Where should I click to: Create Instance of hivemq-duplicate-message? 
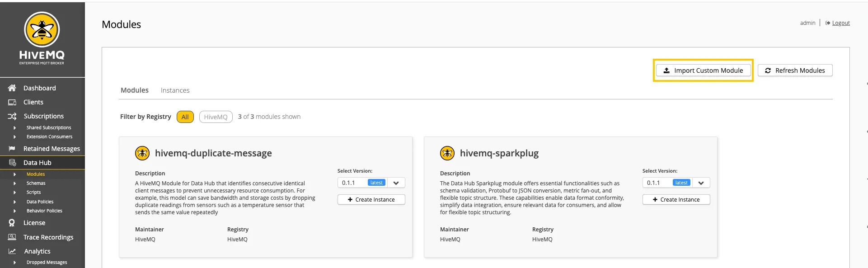click(371, 199)
